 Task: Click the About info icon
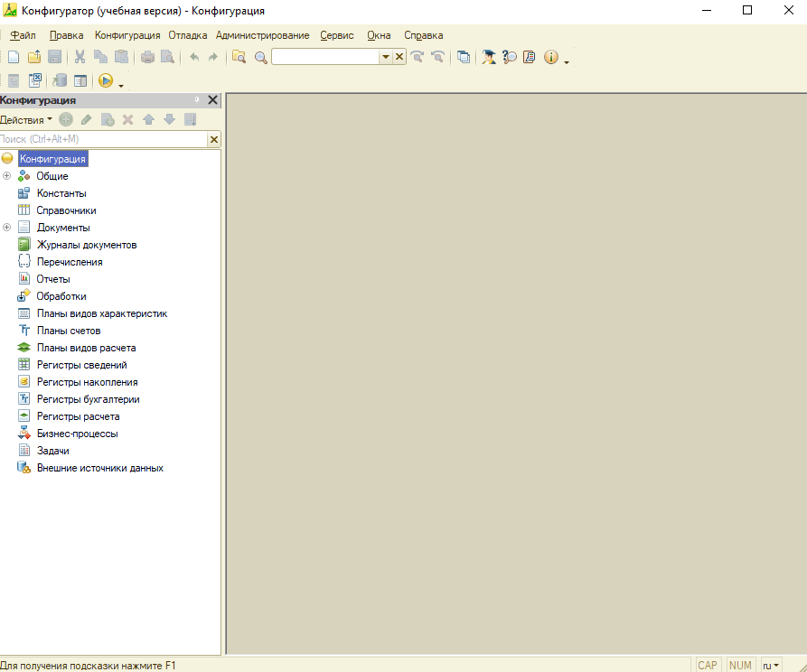(x=551, y=57)
